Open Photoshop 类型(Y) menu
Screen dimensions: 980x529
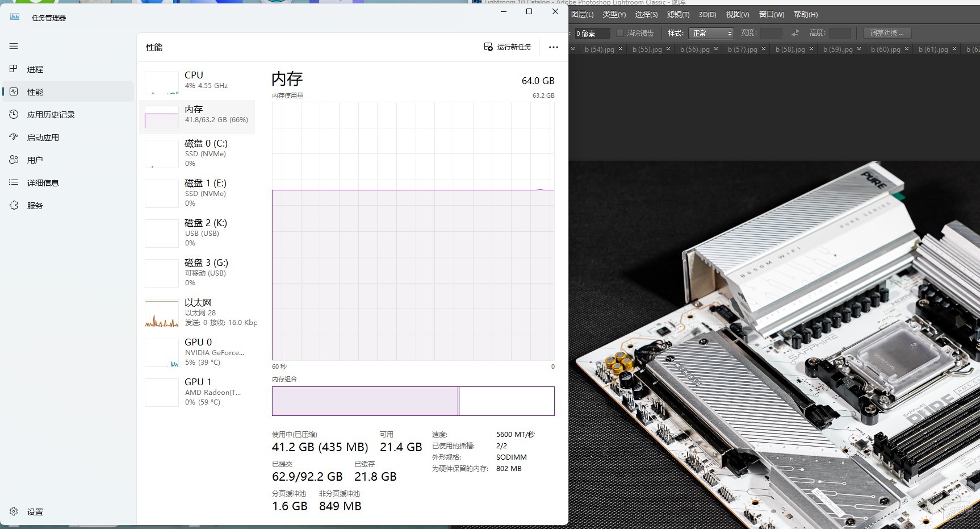614,15
